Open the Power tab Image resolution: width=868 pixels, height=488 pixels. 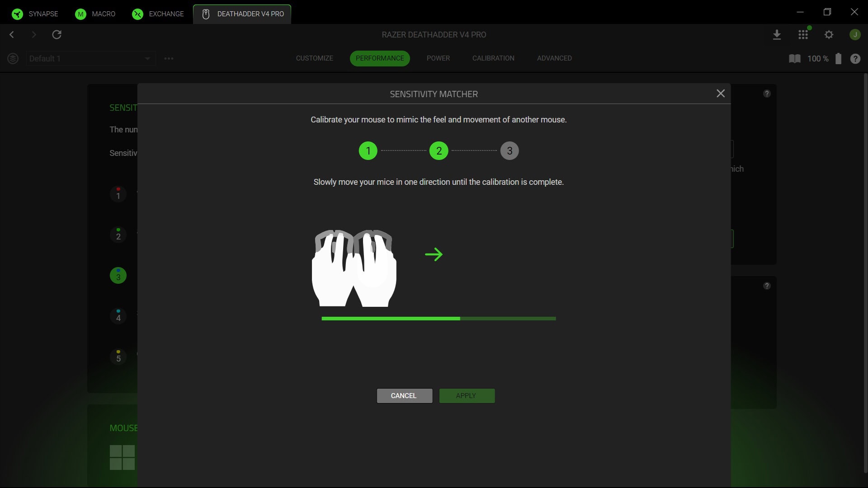click(438, 58)
